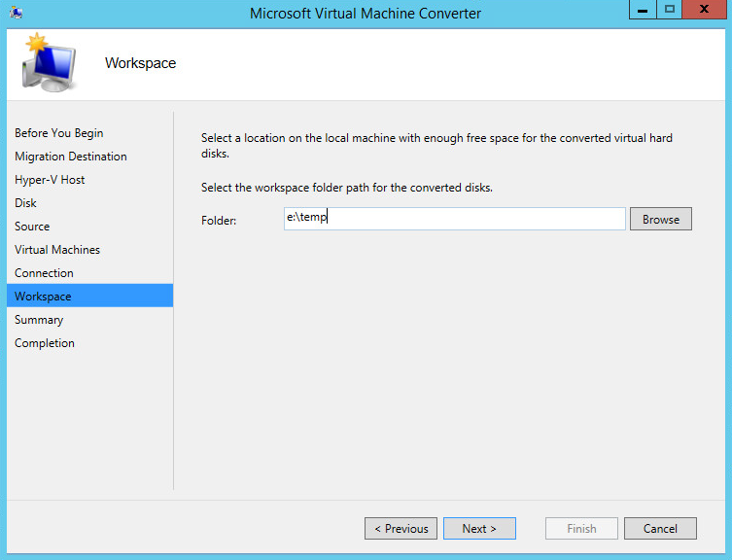This screenshot has height=560, width=732.
Task: Click the Folder: label
Action: tap(219, 220)
